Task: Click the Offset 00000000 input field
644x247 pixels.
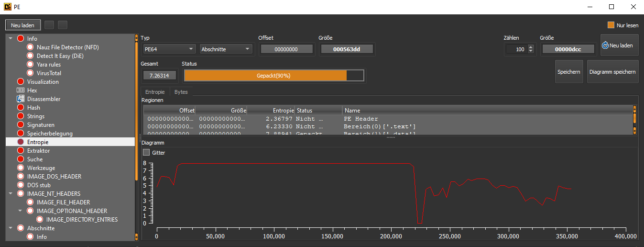Action: 286,49
